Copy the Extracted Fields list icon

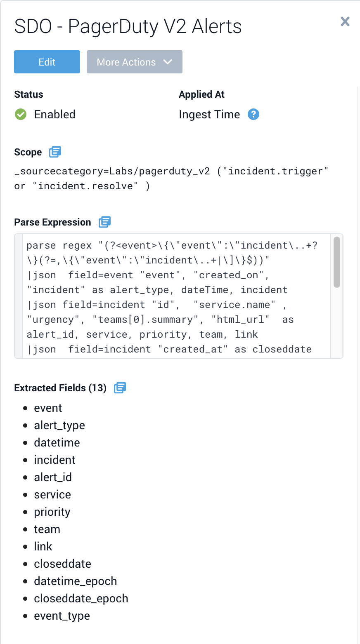(120, 388)
